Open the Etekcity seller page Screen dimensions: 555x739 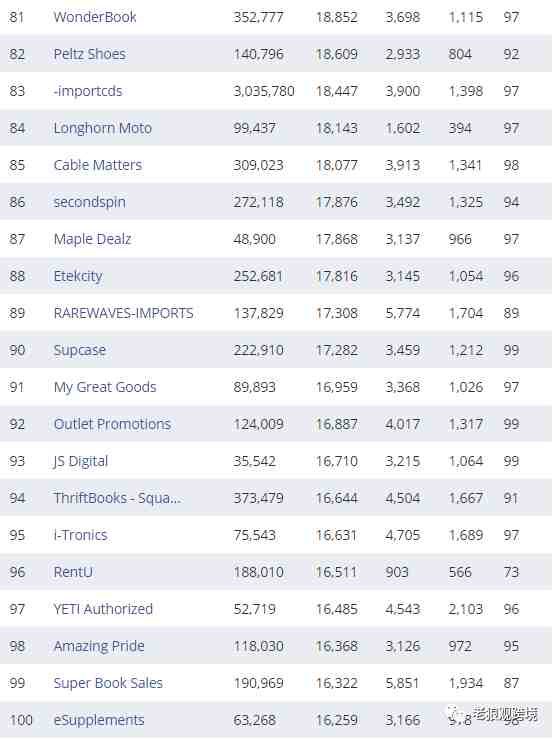[x=78, y=276]
